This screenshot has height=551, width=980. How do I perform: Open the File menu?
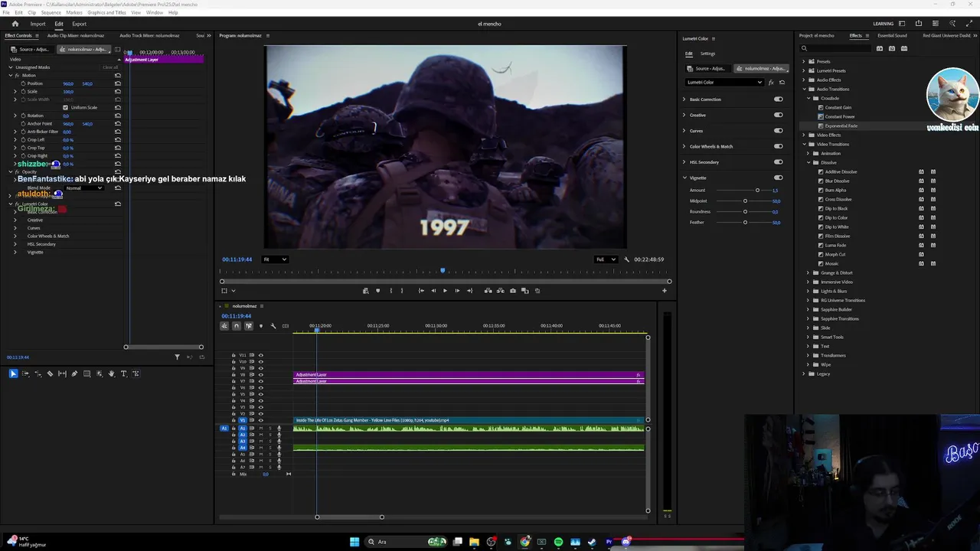[6, 12]
